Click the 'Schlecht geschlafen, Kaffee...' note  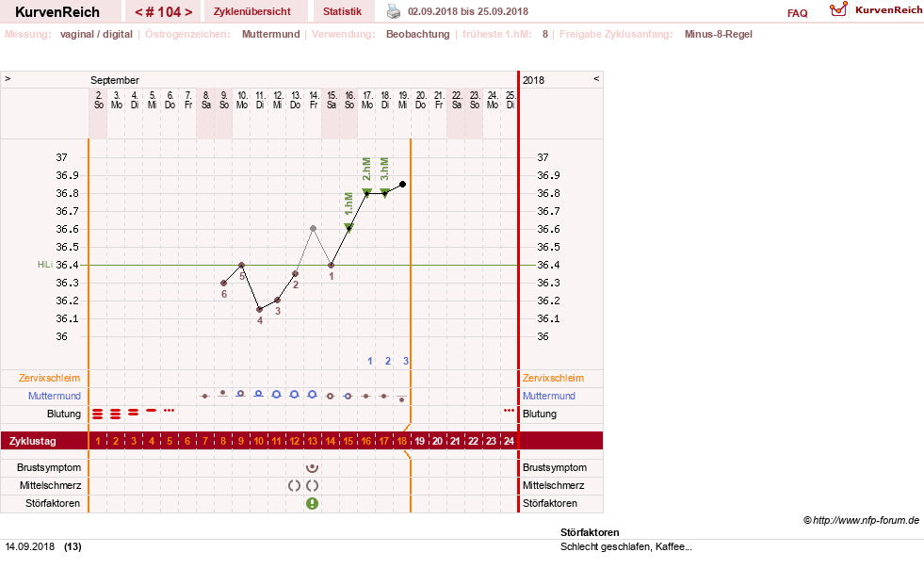[625, 546]
